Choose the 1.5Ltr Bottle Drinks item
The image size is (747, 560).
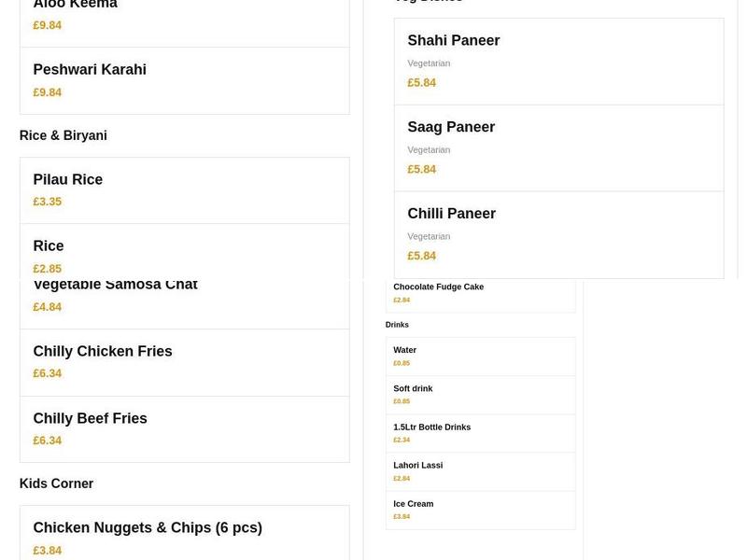pyautogui.click(x=431, y=427)
